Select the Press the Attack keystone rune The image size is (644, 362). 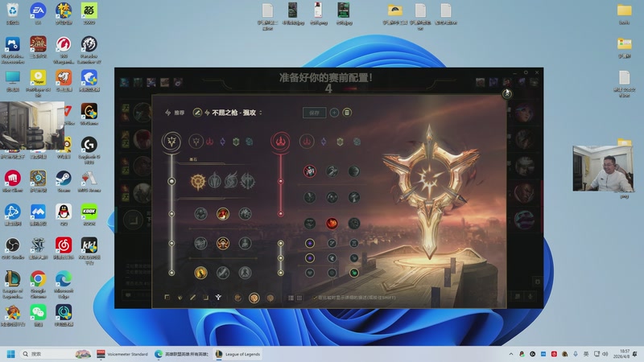(197, 181)
